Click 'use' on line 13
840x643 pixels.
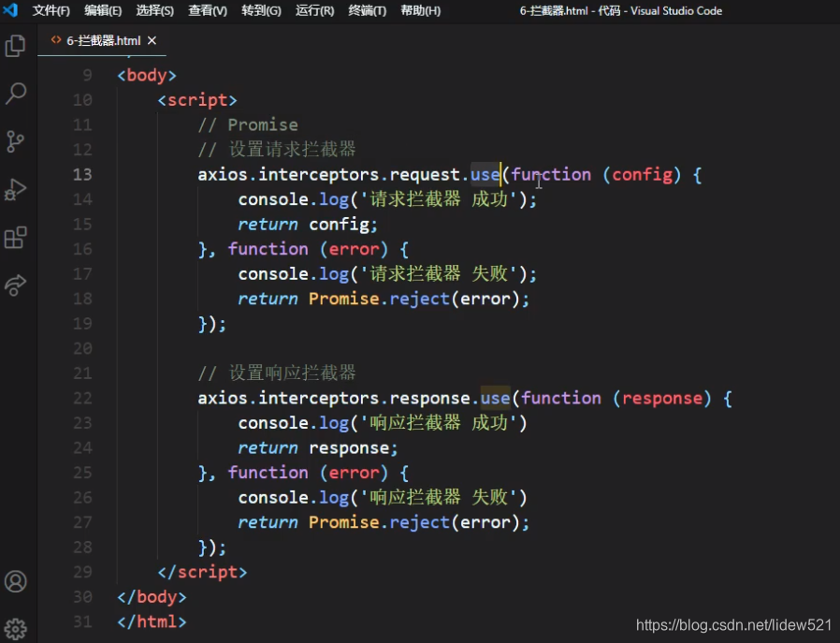tap(485, 175)
